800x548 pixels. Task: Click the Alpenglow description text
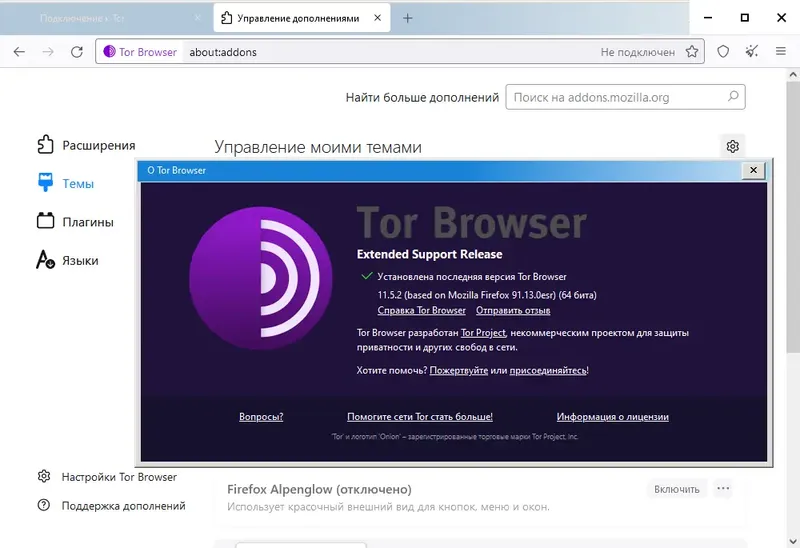tap(388, 507)
